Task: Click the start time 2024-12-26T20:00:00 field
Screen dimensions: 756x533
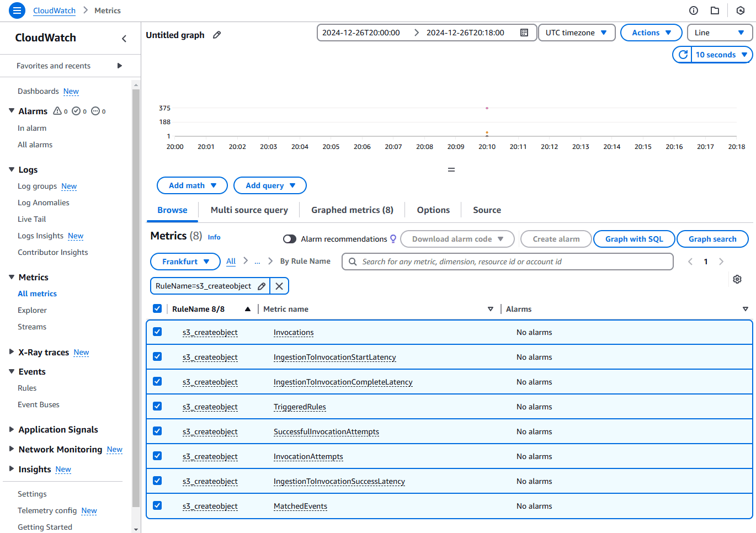Action: click(361, 33)
